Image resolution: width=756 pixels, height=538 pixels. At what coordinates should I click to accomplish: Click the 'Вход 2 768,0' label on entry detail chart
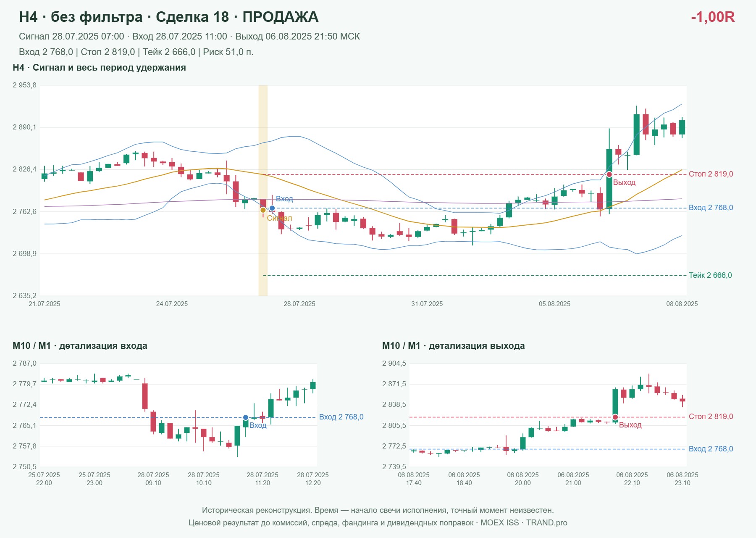pos(341,417)
